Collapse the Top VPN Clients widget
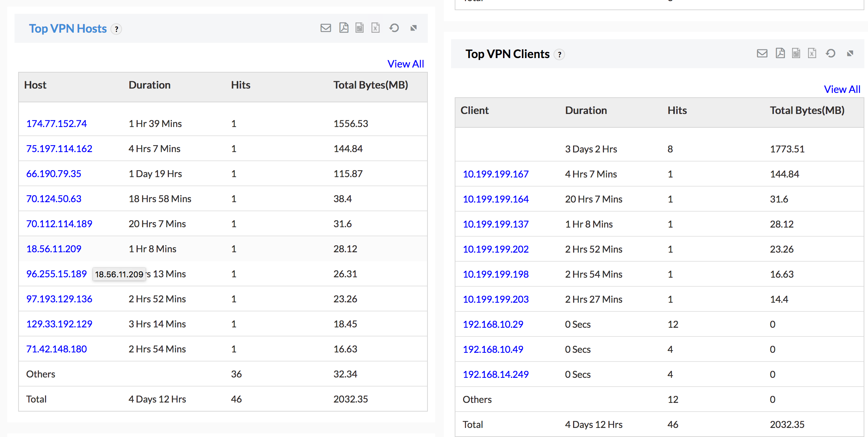The width and height of the screenshot is (868, 437). click(x=850, y=53)
